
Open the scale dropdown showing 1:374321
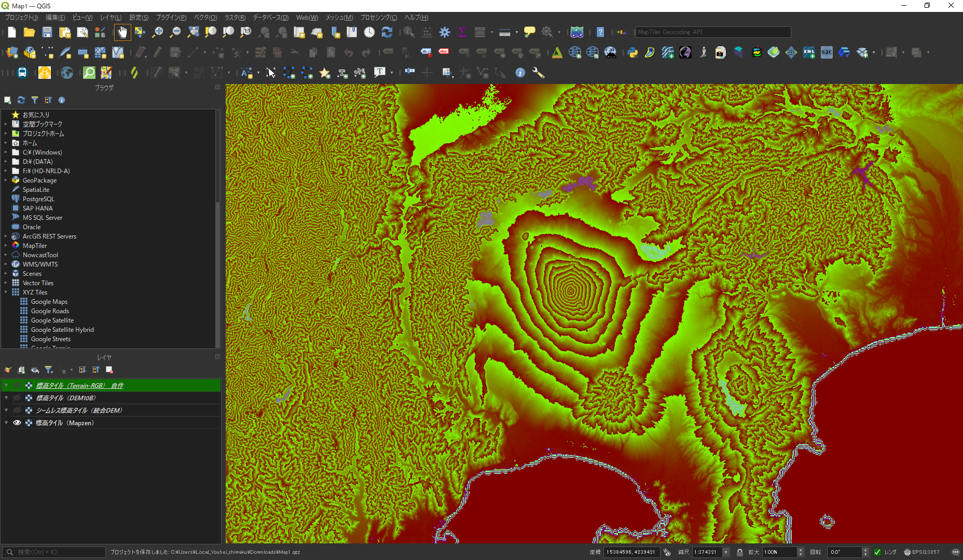725,552
